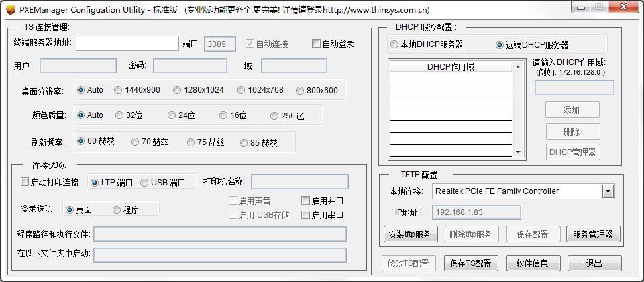Toggle the 自动连接 checkbox
This screenshot has width=644, height=282.
249,44
